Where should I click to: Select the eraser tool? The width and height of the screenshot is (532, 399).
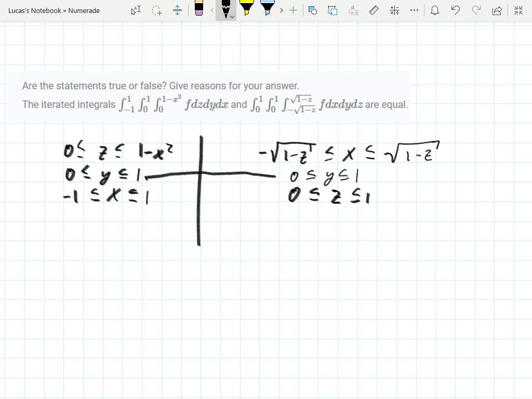200,10
